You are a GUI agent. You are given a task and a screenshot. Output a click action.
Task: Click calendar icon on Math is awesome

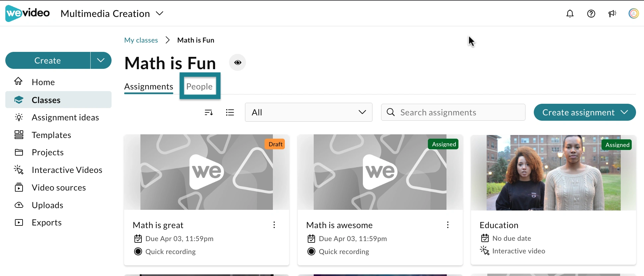tap(311, 239)
